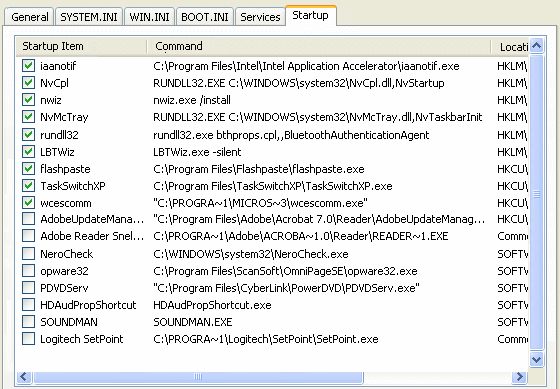Image resolution: width=560 pixels, height=389 pixels.
Task: Open the SYSTEM.INI tab
Action: pos(89,17)
